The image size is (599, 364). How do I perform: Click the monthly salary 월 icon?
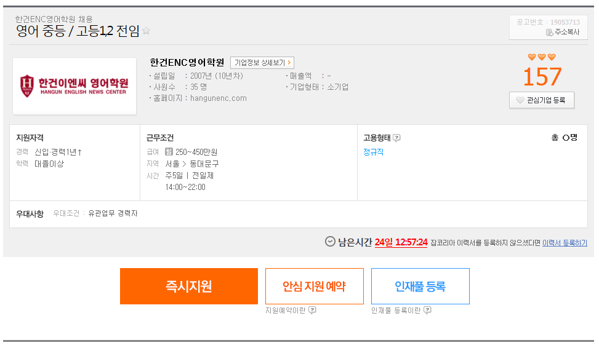169,152
